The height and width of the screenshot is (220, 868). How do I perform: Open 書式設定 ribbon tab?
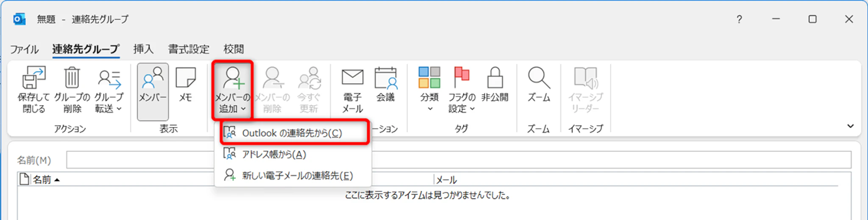coord(189,49)
